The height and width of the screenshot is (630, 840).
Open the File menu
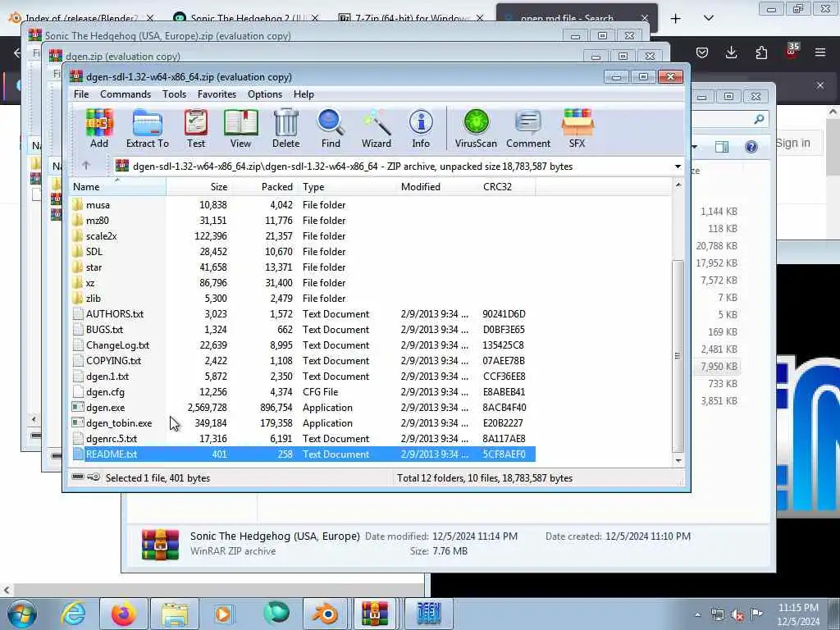pyautogui.click(x=81, y=94)
